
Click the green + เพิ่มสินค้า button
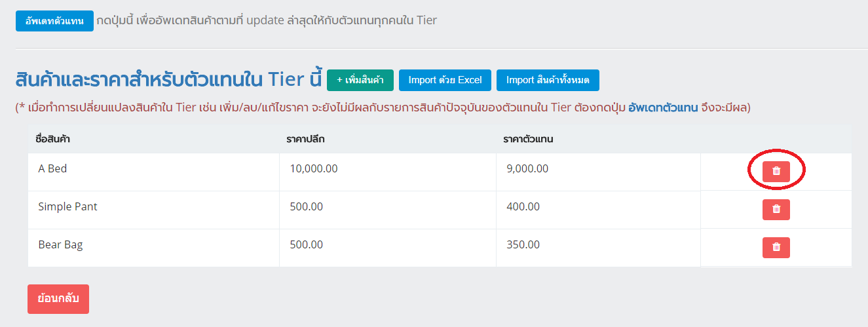[x=360, y=80]
